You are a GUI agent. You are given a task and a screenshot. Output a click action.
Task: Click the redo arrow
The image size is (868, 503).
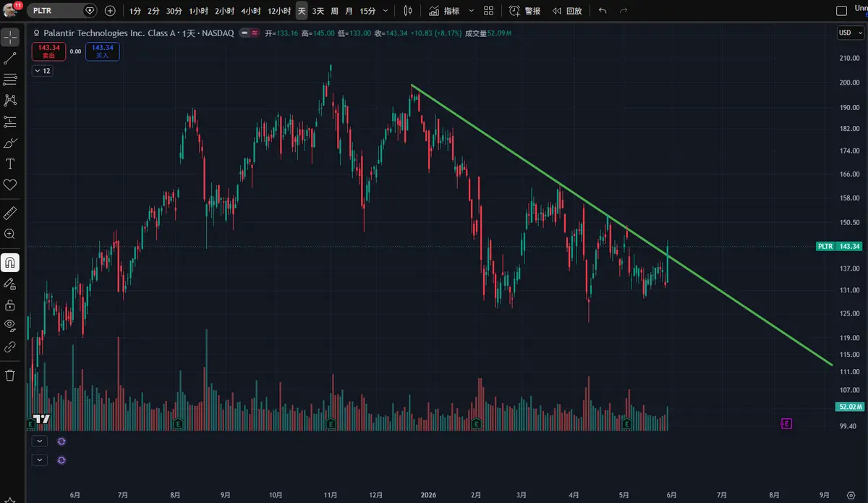624,11
